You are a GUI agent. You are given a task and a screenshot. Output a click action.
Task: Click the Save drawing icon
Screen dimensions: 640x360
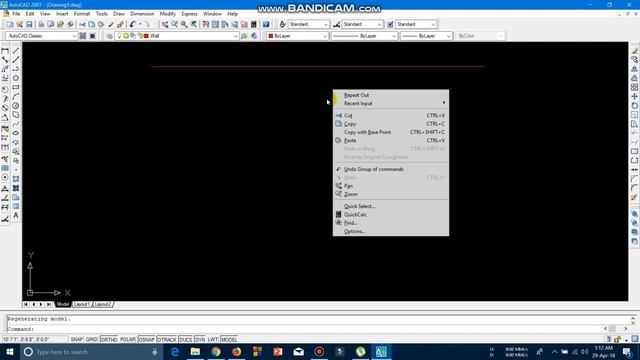tap(29, 24)
